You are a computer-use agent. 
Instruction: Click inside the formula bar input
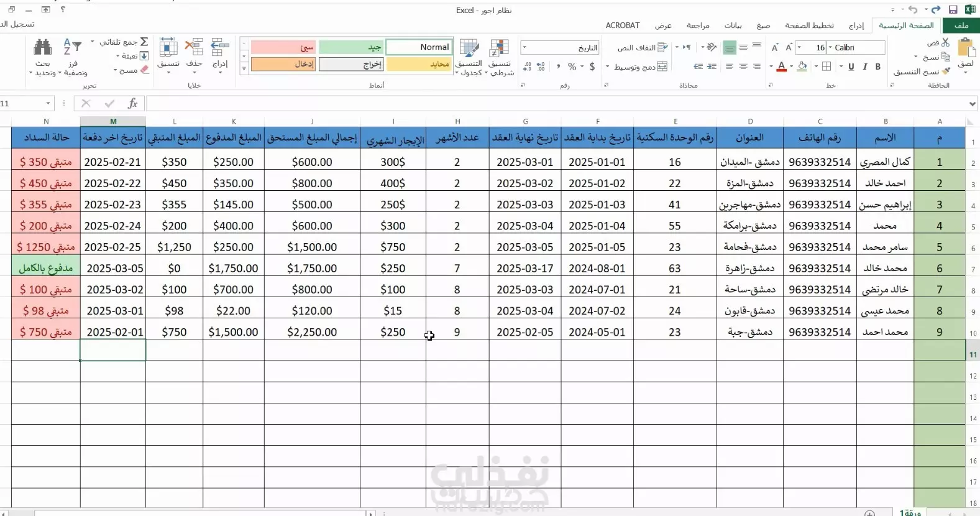point(556,103)
